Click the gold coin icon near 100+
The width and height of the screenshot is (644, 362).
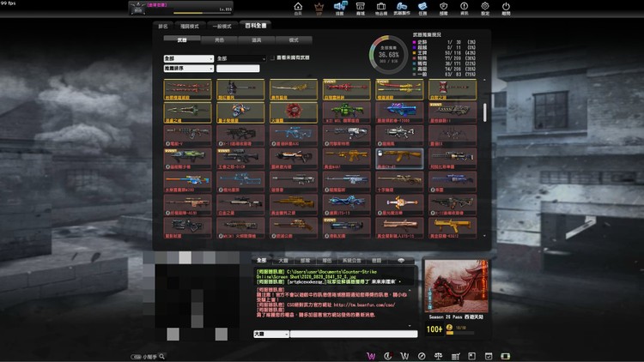[x=449, y=328]
